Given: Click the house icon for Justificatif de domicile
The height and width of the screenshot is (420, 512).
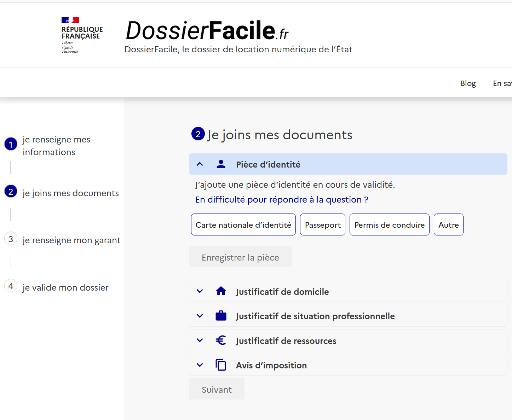Looking at the screenshot, I should (x=221, y=291).
